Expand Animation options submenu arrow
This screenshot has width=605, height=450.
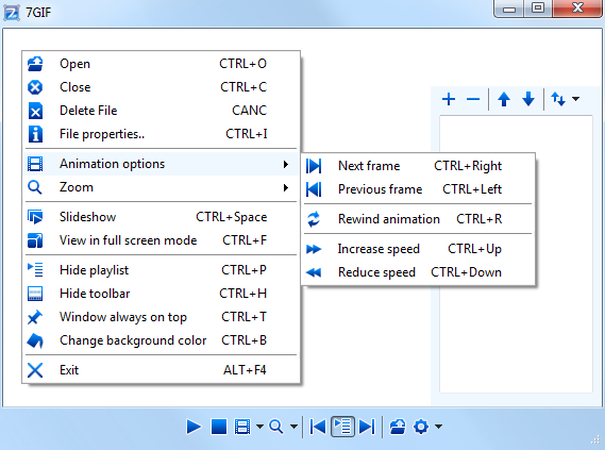pos(286,165)
